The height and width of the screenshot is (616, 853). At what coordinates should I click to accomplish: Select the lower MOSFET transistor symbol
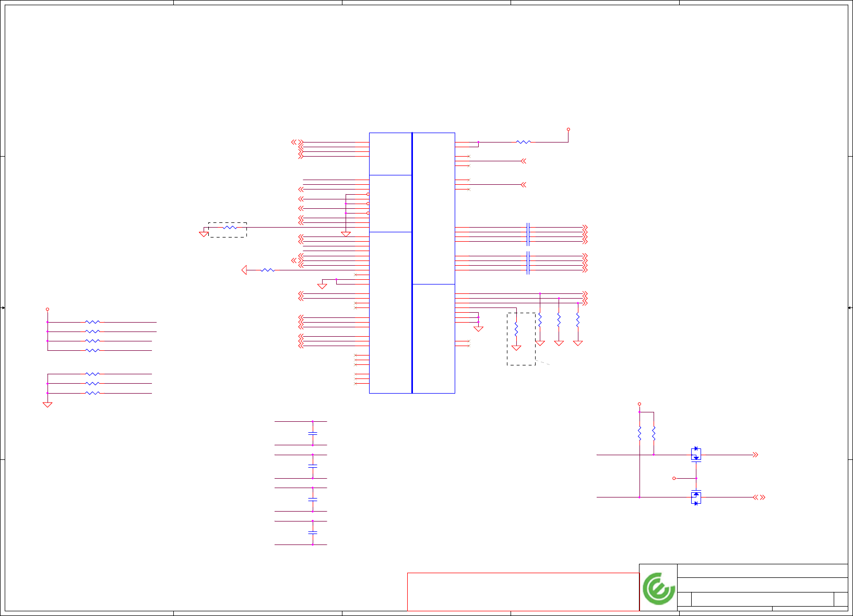pos(696,497)
